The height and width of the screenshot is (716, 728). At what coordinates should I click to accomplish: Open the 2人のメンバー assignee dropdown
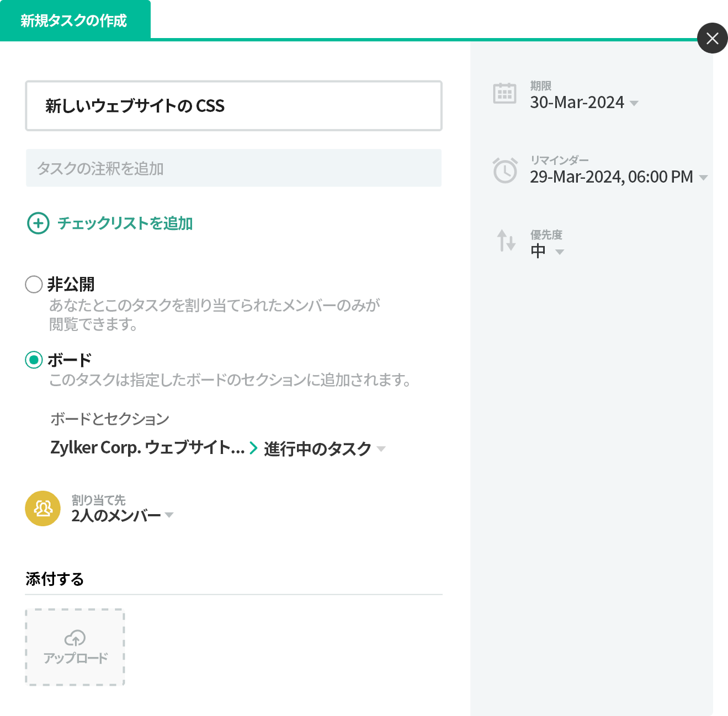coord(171,515)
